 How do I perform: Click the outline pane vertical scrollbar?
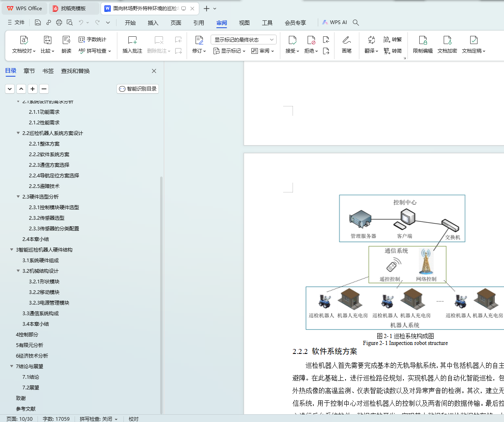pyautogui.click(x=161, y=295)
